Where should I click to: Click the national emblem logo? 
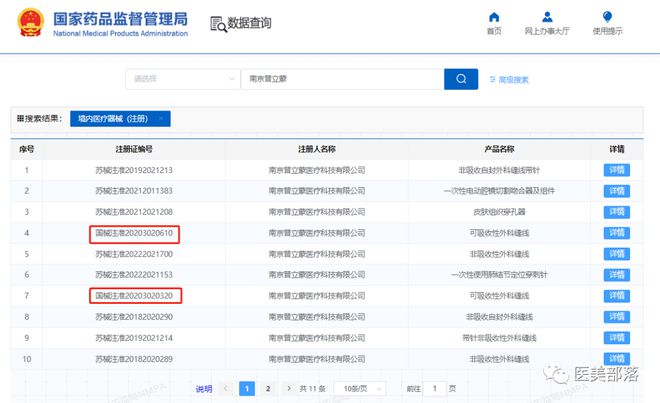[x=30, y=22]
